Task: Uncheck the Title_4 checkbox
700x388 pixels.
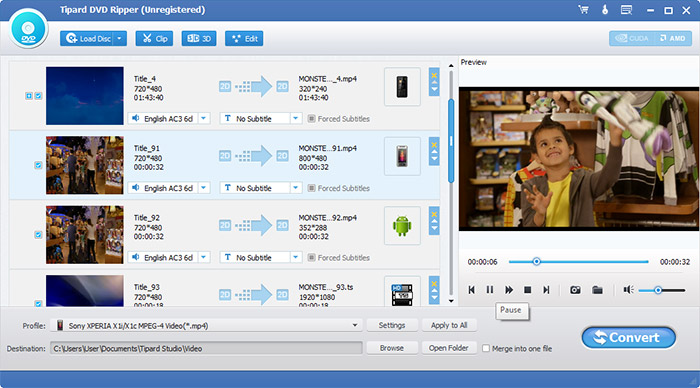Action: coord(38,96)
